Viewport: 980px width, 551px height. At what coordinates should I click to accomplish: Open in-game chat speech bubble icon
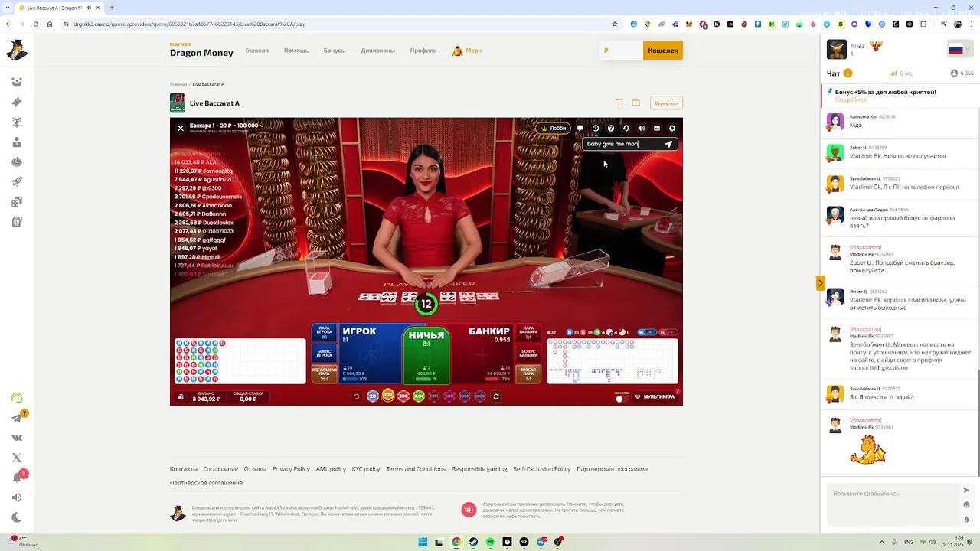tap(580, 129)
